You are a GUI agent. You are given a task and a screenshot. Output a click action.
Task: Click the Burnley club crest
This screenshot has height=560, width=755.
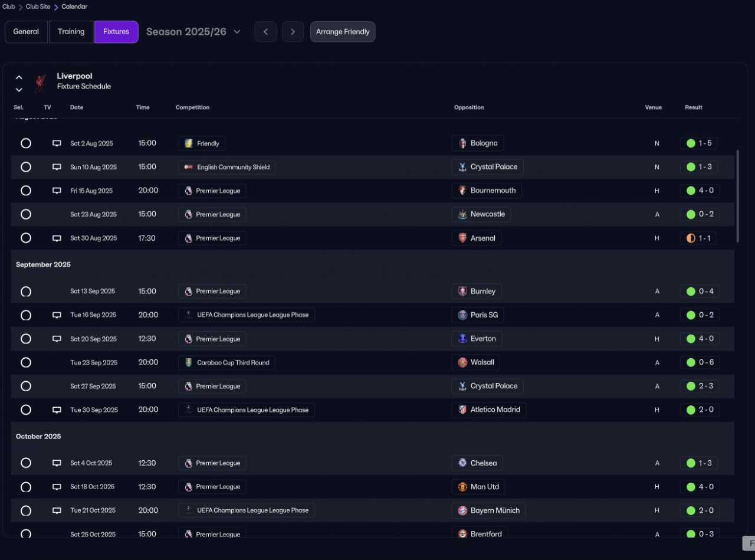click(462, 292)
